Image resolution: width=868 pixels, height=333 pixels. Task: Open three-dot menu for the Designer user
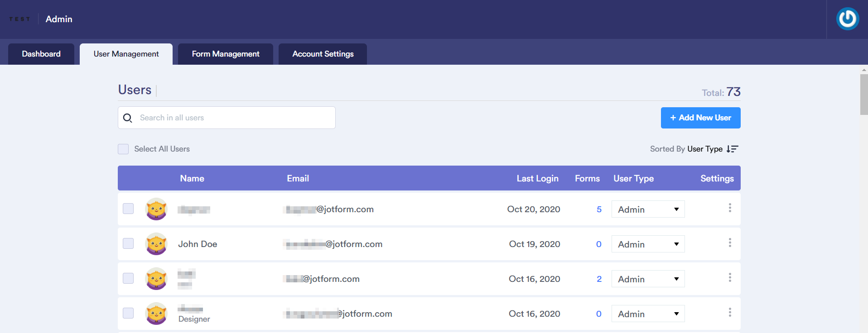coord(729,313)
